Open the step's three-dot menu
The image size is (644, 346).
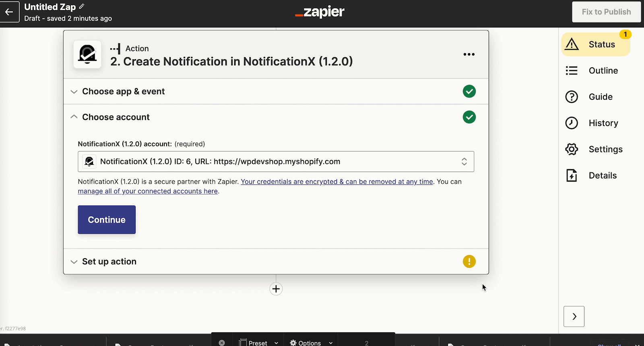[x=469, y=54]
